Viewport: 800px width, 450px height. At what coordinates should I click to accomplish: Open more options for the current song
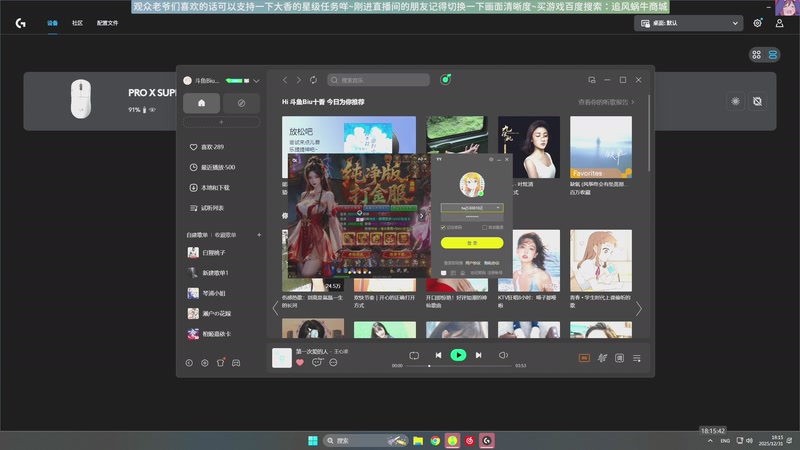coord(333,362)
